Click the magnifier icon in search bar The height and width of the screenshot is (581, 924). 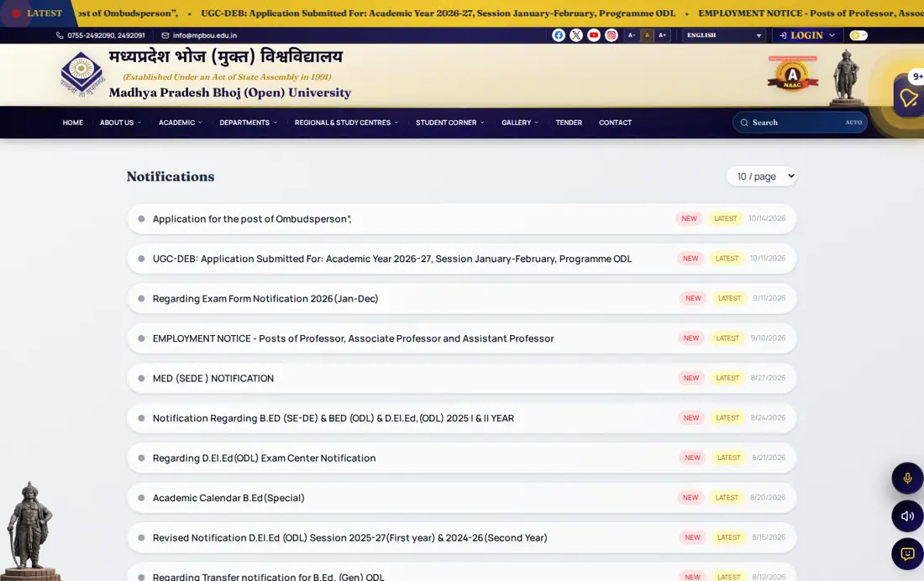(744, 123)
